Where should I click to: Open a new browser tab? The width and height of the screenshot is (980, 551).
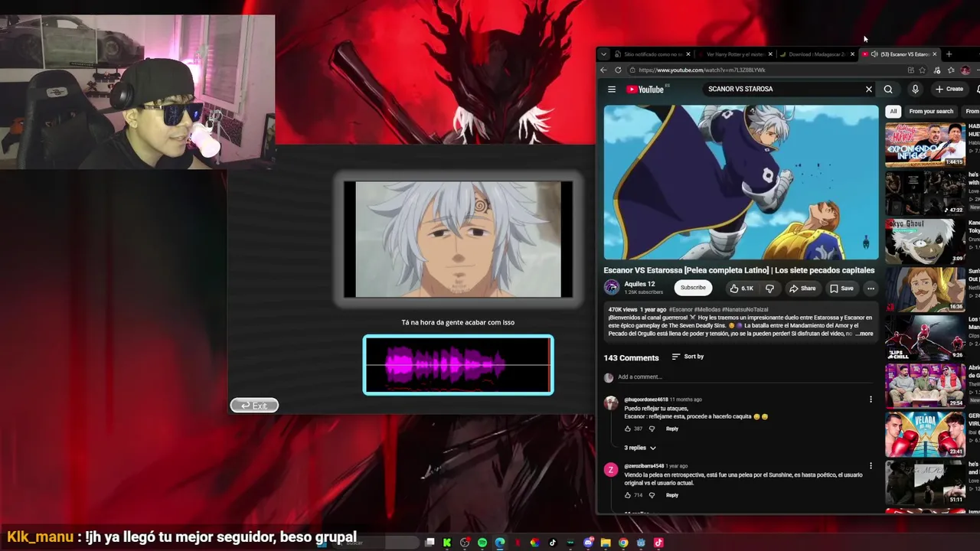click(949, 54)
